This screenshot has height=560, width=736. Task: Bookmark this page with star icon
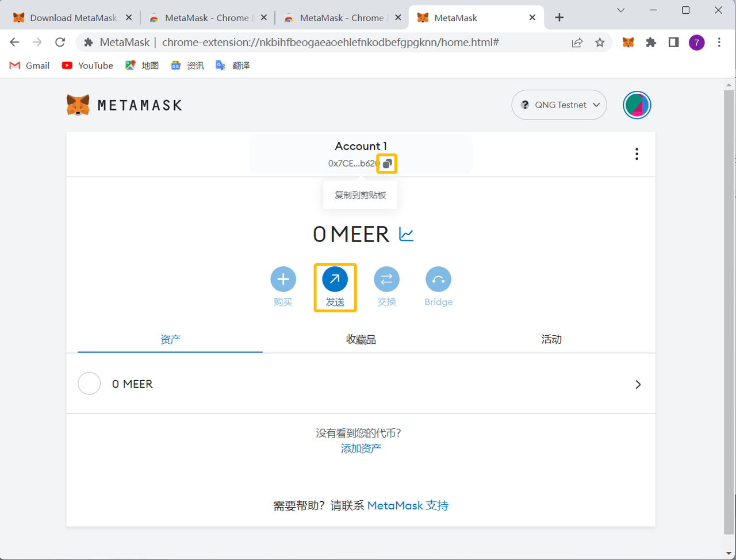coord(600,42)
